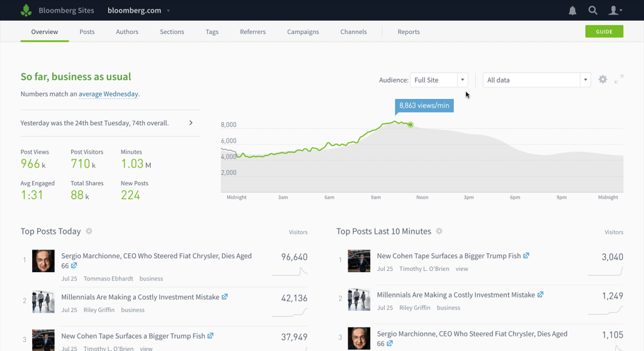
Task: Open Millennials thumbnail in Last 10 Minutes
Action: point(359,299)
